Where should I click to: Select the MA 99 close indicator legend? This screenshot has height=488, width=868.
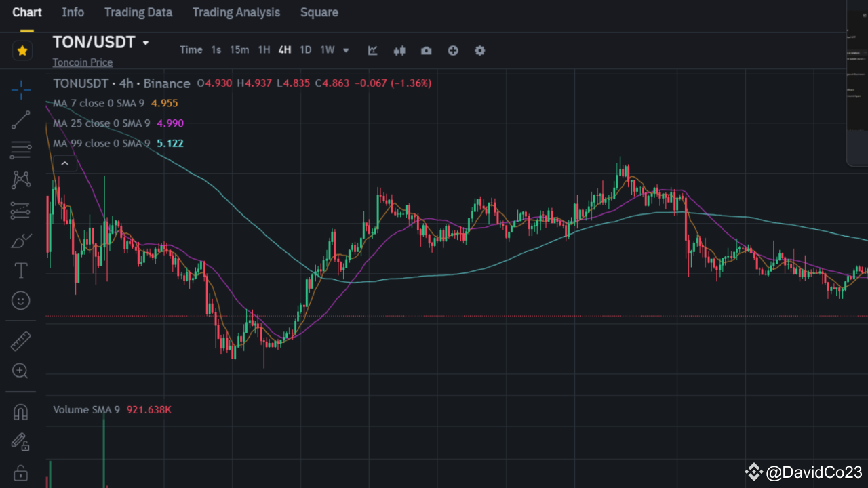pyautogui.click(x=101, y=144)
